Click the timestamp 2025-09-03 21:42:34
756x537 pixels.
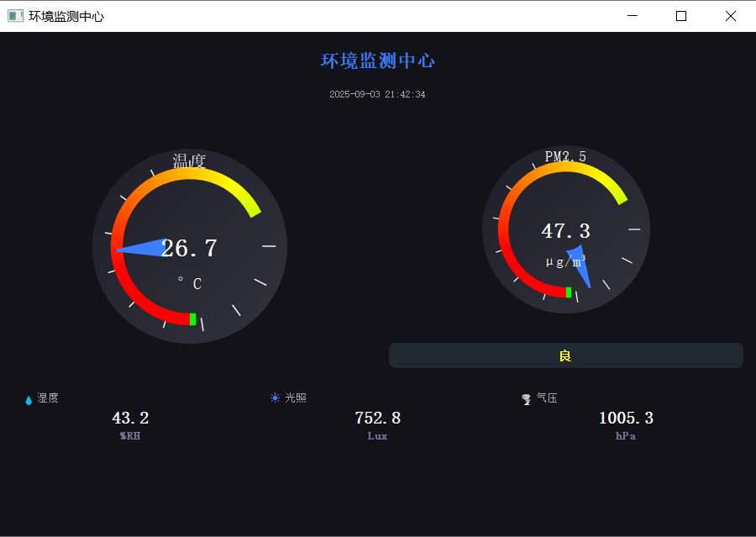[377, 94]
